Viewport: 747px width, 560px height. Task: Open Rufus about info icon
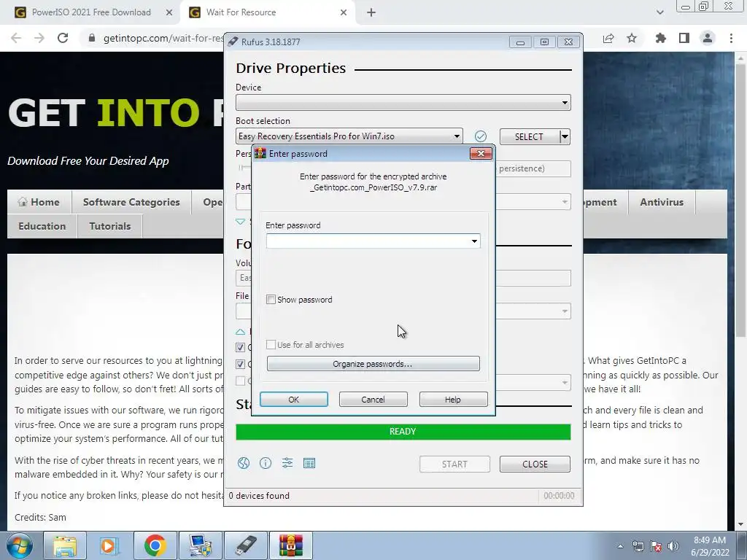[x=266, y=463]
